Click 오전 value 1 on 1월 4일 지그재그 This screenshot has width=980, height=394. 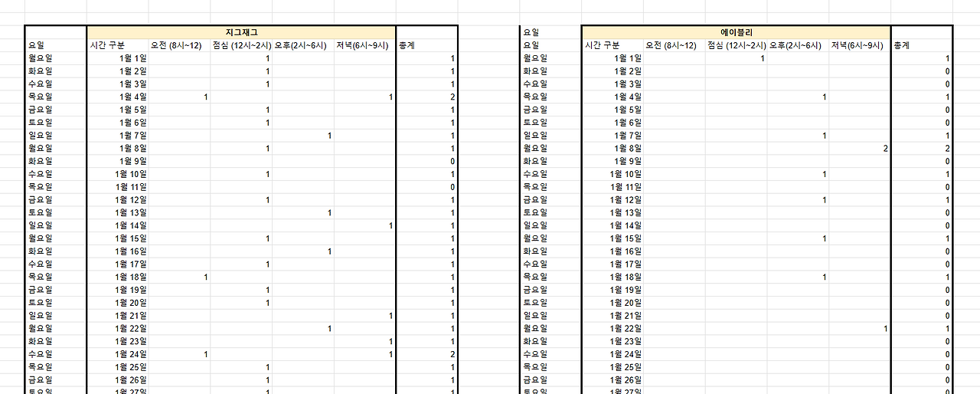point(206,97)
